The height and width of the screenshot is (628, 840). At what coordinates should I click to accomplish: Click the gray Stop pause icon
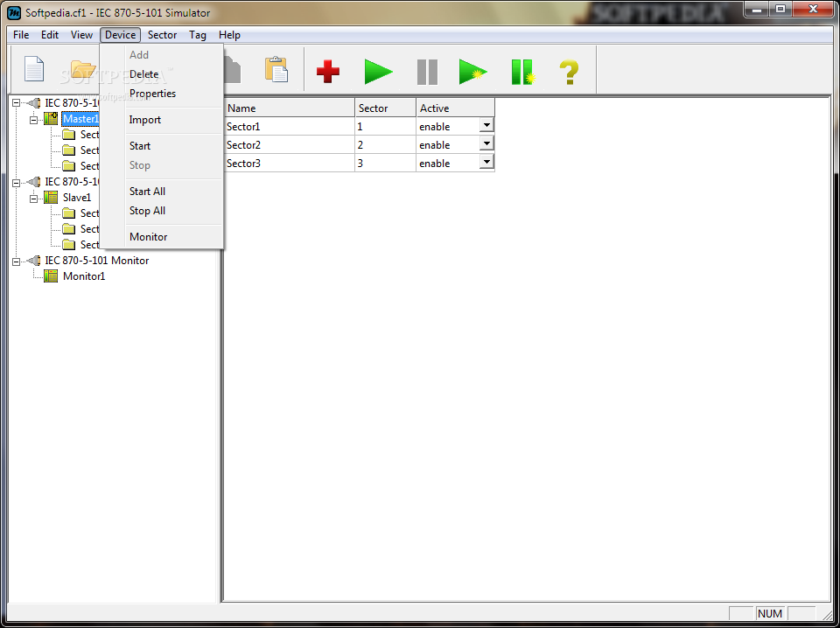[x=428, y=72]
